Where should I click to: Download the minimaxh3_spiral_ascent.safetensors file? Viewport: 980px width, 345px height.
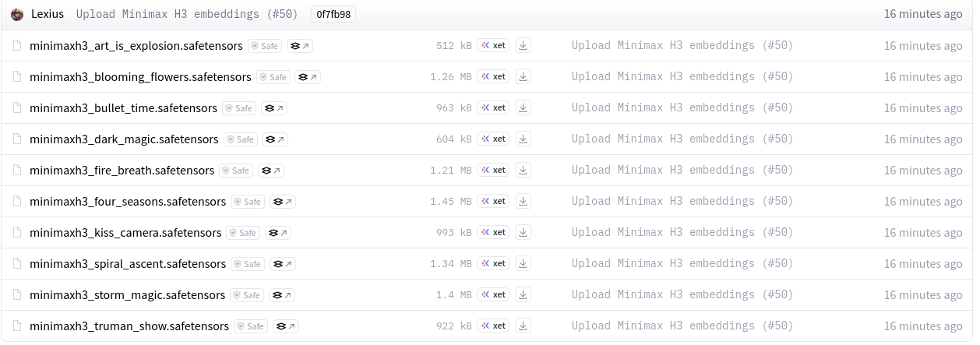pyautogui.click(x=523, y=263)
